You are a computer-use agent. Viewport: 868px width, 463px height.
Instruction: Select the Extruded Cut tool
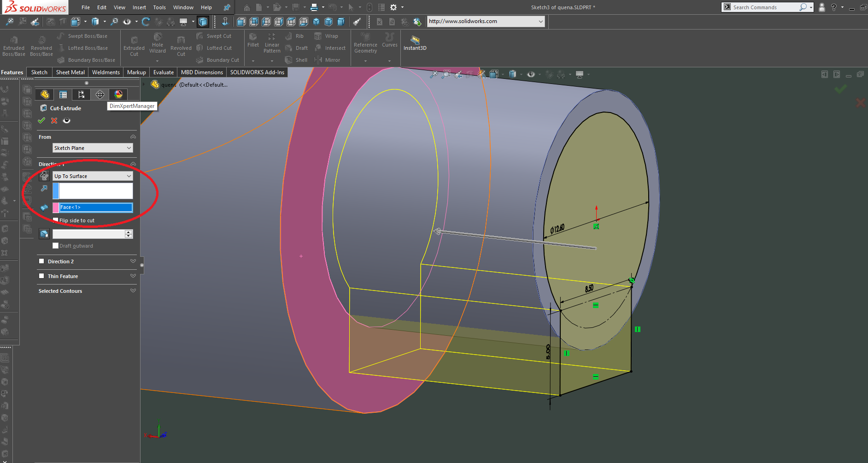tap(134, 47)
